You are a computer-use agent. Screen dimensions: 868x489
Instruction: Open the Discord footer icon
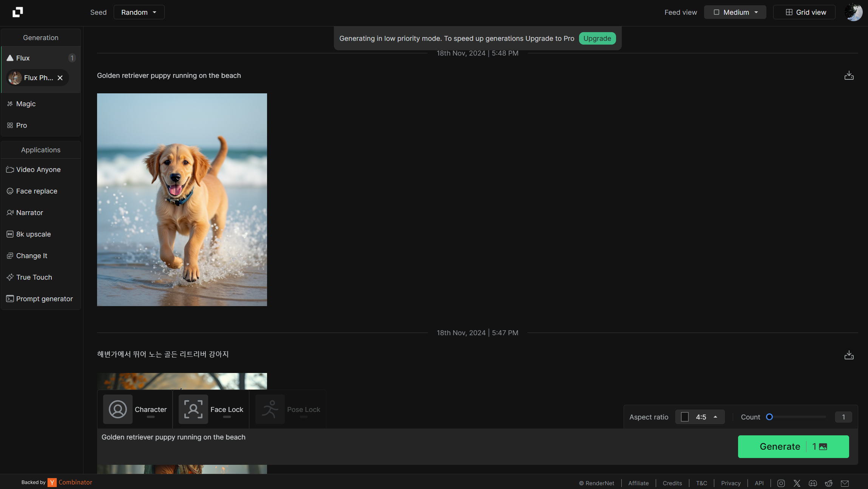coord(813,483)
